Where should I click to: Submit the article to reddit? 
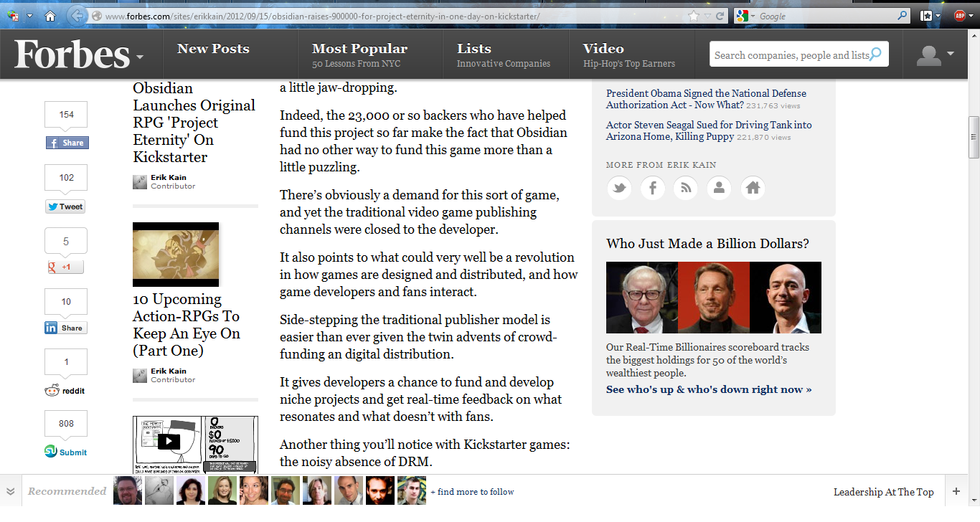65,391
